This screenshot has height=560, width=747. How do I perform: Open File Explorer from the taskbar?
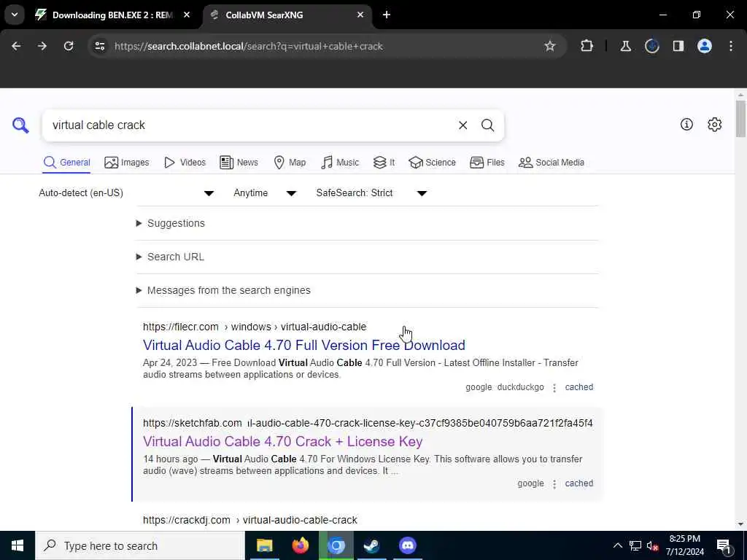pyautogui.click(x=264, y=545)
